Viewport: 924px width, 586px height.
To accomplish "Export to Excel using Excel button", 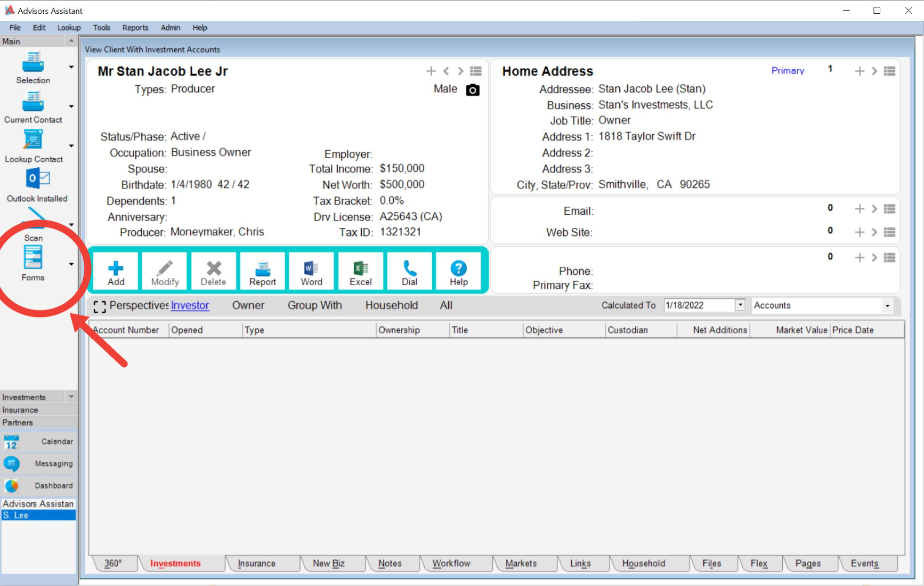I will pyautogui.click(x=361, y=272).
